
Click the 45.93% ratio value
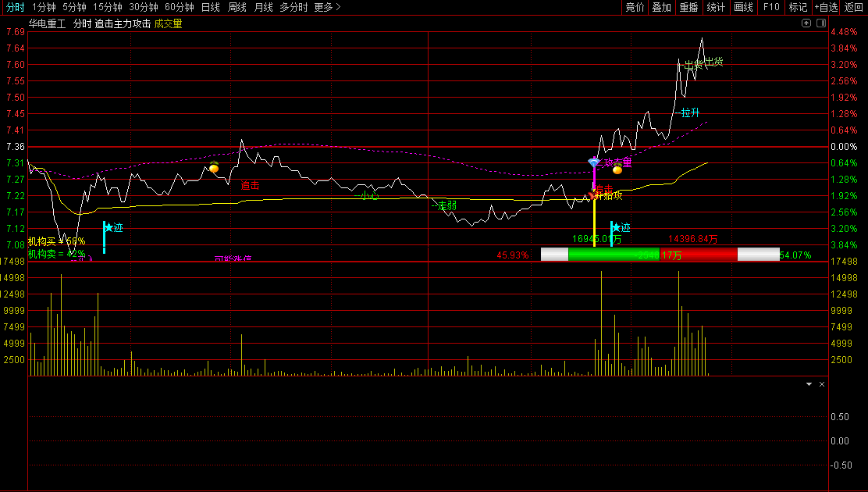pos(513,255)
